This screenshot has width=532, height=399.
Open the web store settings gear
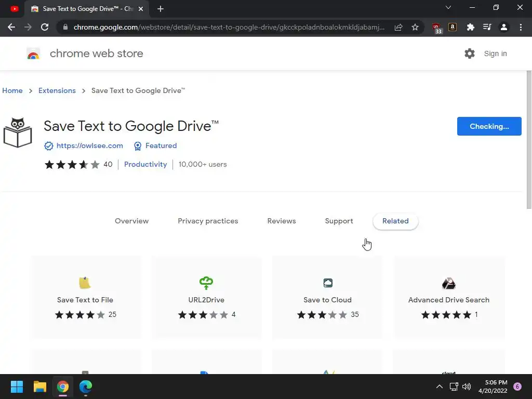coord(470,54)
